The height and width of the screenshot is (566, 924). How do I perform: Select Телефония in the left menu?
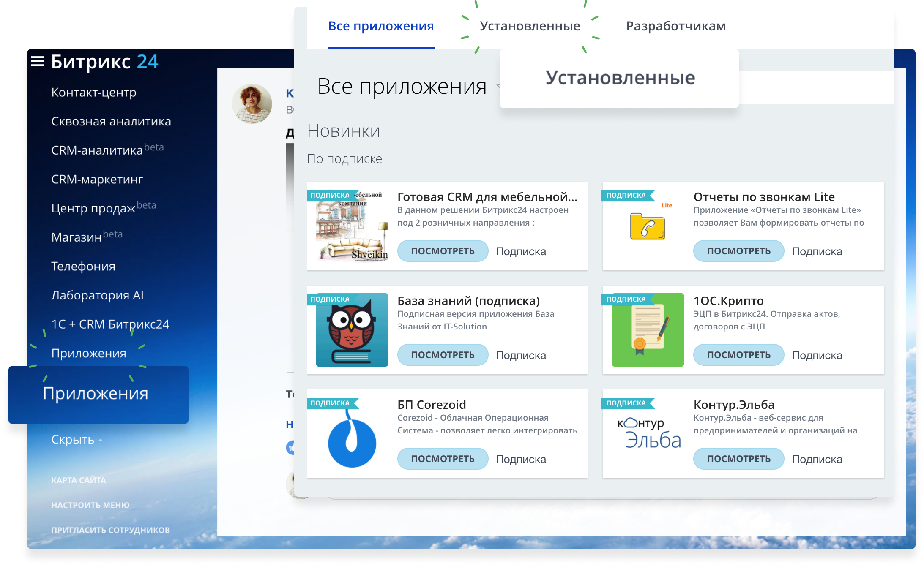(x=83, y=266)
